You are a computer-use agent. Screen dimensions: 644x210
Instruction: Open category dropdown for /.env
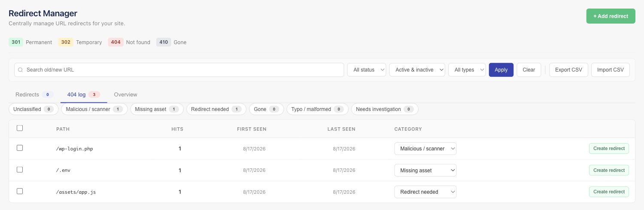[x=425, y=170]
